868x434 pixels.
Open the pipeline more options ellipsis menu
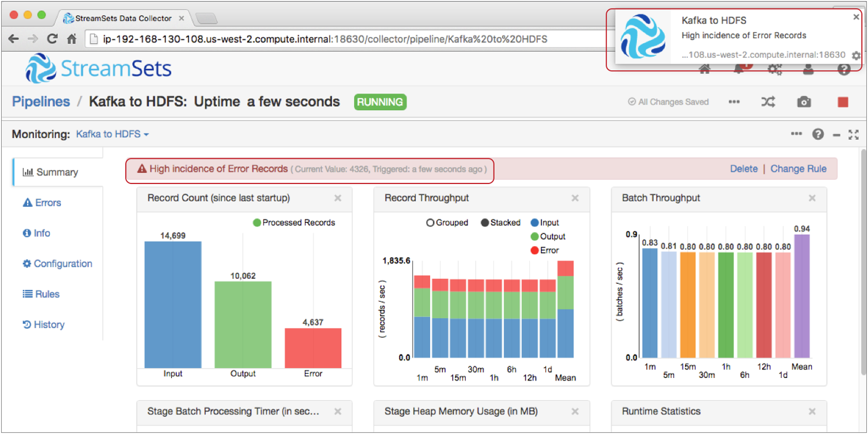pyautogui.click(x=734, y=102)
